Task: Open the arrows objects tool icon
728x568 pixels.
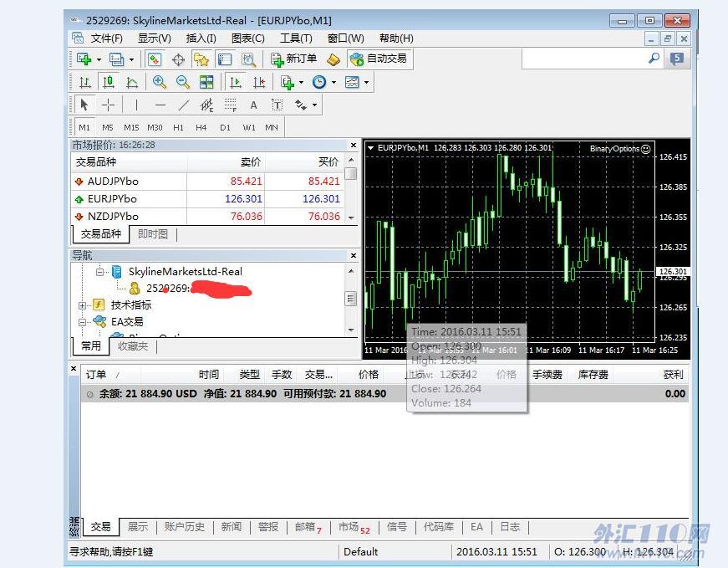Action: (300, 105)
